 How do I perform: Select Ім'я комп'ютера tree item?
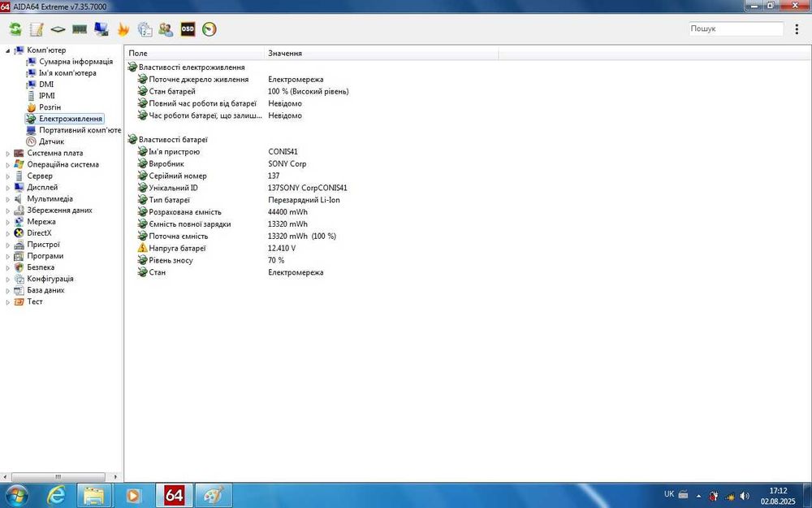coord(67,73)
